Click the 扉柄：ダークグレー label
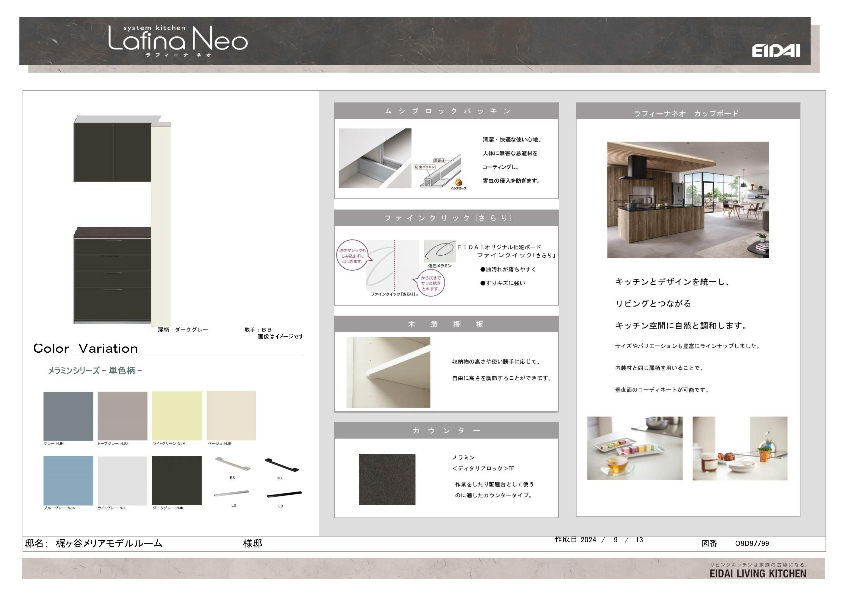868x614 pixels. (x=183, y=330)
